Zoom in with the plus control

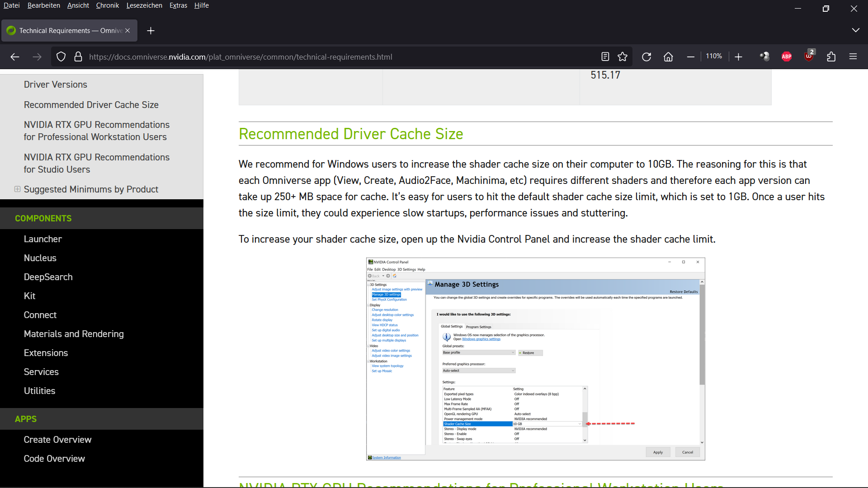tap(738, 56)
